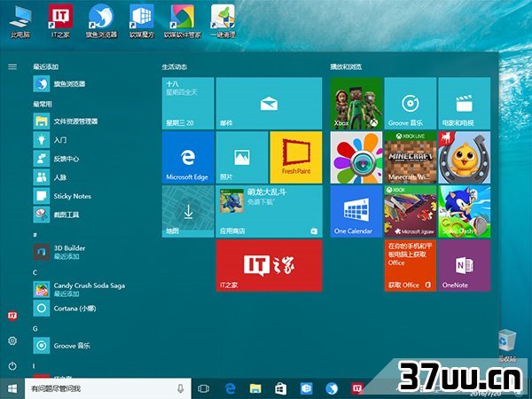Open the OneNote tile
532x399 pixels.
click(464, 265)
